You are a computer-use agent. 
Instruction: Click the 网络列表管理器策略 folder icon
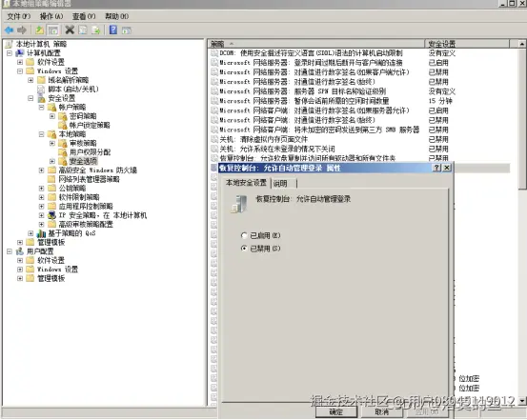pos(51,179)
